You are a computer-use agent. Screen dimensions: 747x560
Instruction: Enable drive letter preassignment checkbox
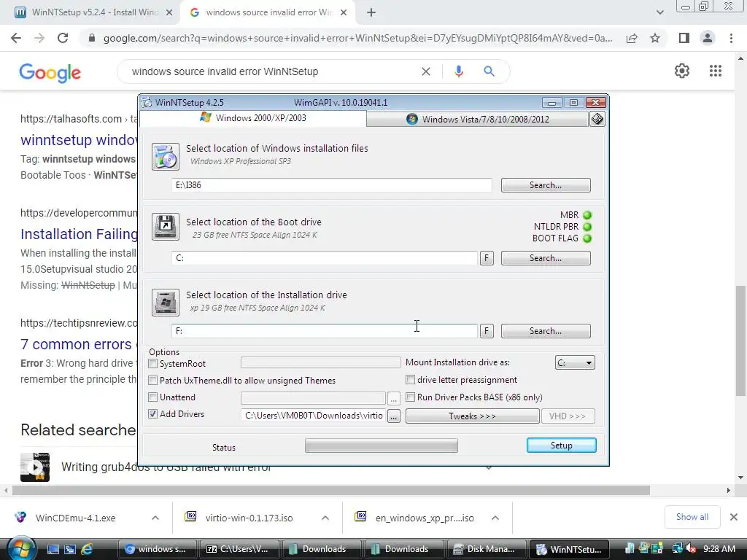tap(410, 380)
